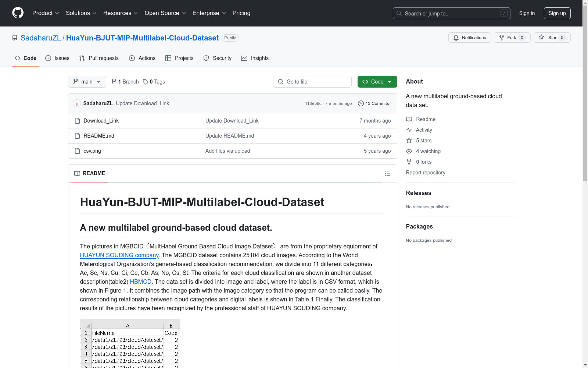Click the Notifications bell button

tap(470, 38)
